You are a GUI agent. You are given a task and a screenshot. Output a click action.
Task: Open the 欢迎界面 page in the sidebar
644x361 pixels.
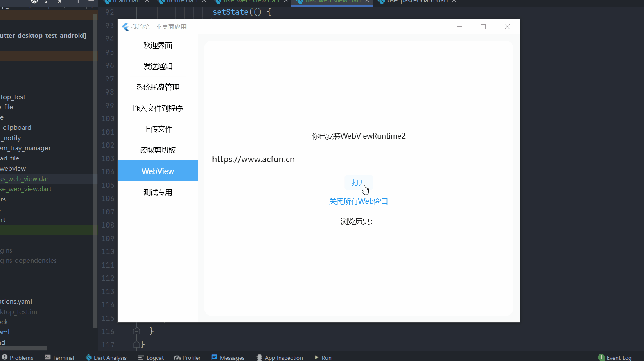(x=158, y=45)
